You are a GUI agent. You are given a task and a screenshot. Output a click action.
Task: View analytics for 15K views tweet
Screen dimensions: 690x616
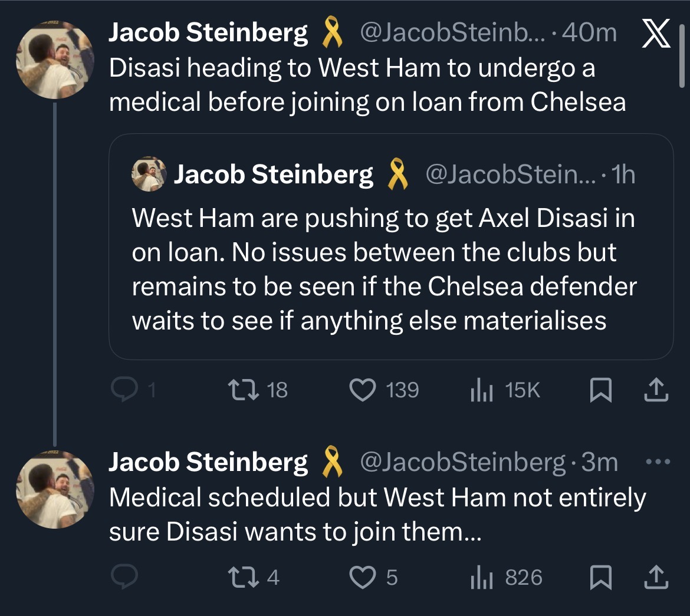[x=482, y=390]
